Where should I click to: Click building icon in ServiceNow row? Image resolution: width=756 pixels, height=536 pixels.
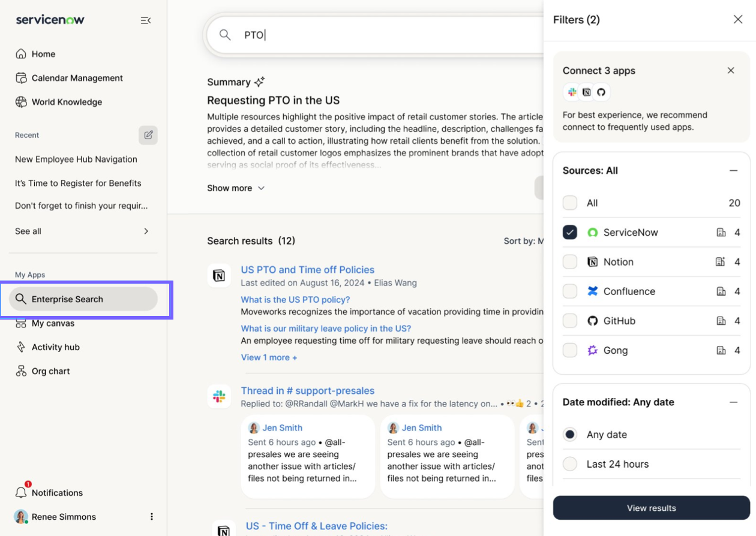pyautogui.click(x=721, y=233)
